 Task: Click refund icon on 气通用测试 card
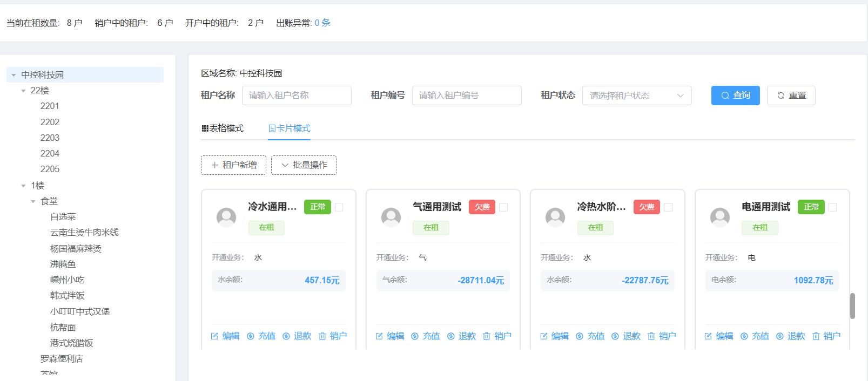[x=451, y=336]
